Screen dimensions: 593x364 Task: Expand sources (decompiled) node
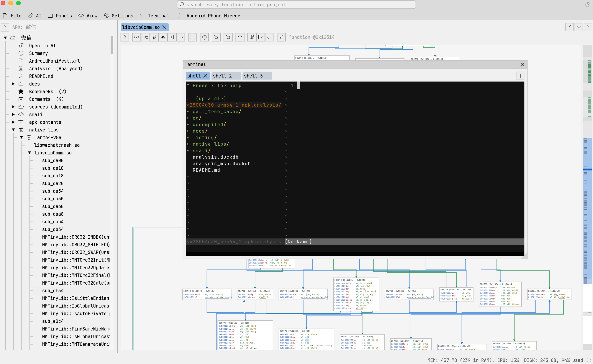13,107
